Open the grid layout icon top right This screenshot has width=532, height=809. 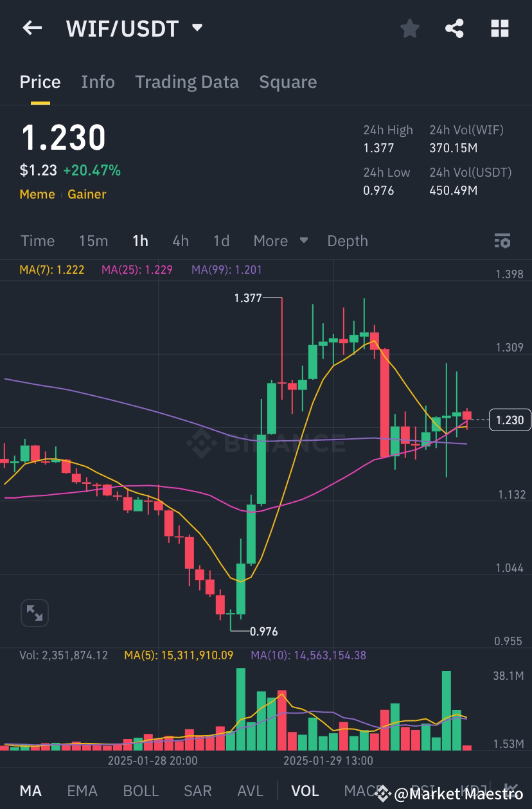coord(500,28)
